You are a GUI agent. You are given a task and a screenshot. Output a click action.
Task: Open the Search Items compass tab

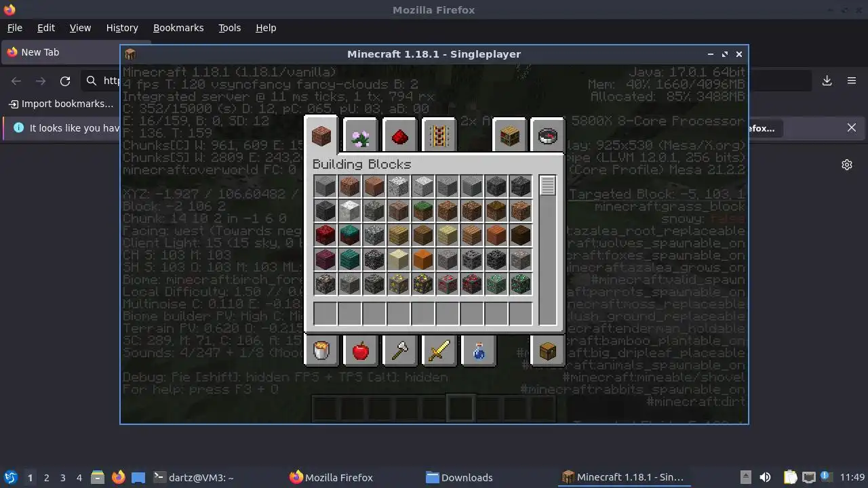(548, 136)
